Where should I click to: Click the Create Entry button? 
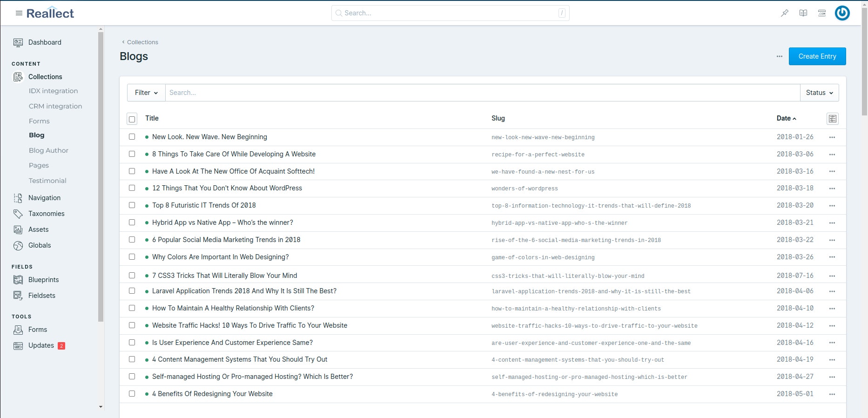[x=817, y=56]
